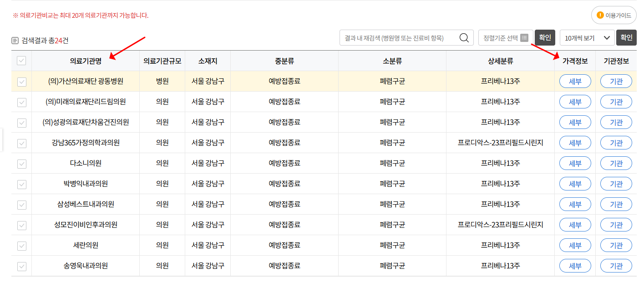Open 세부 price details for 다소니의원

tap(575, 163)
